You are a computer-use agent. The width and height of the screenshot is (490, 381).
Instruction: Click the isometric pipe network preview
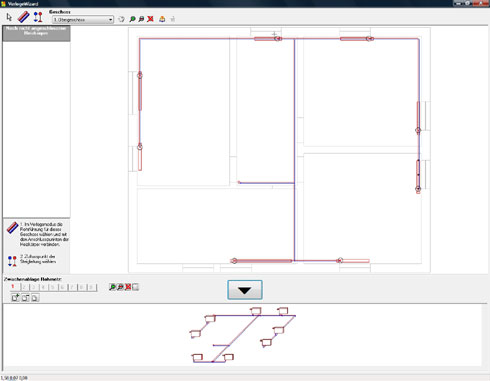[x=243, y=335]
